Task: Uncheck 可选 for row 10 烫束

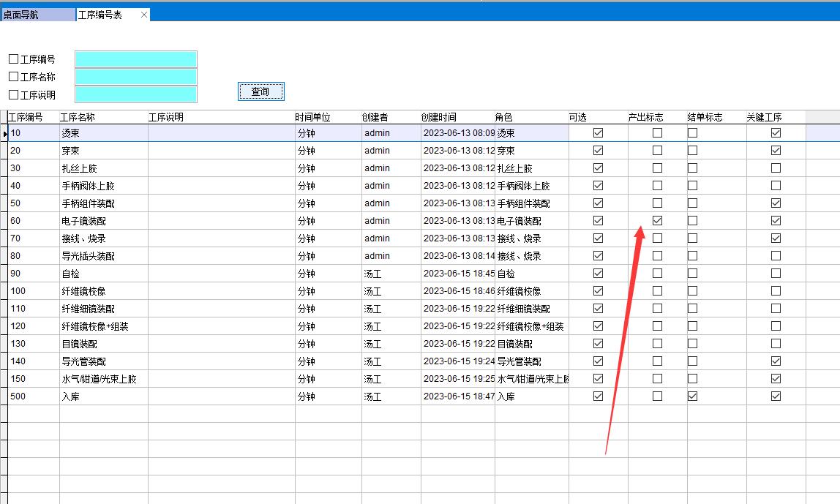Action: tap(598, 133)
